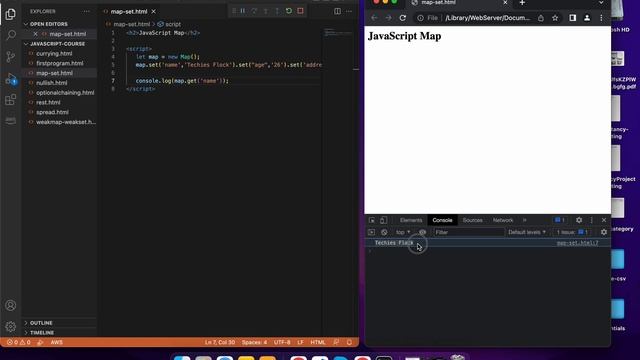Image resolution: width=640 pixels, height=360 pixels.
Task: Open the Run and Debug view
Action: (x=11, y=79)
